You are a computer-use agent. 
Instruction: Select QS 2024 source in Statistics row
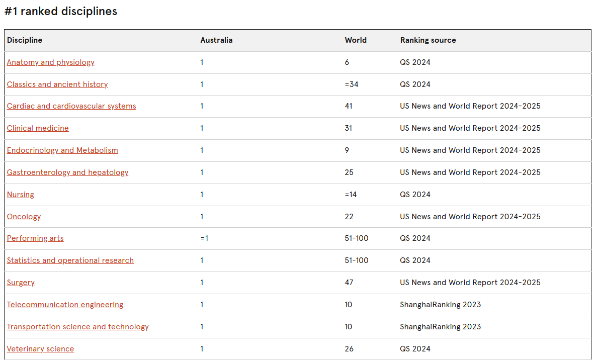(415, 260)
